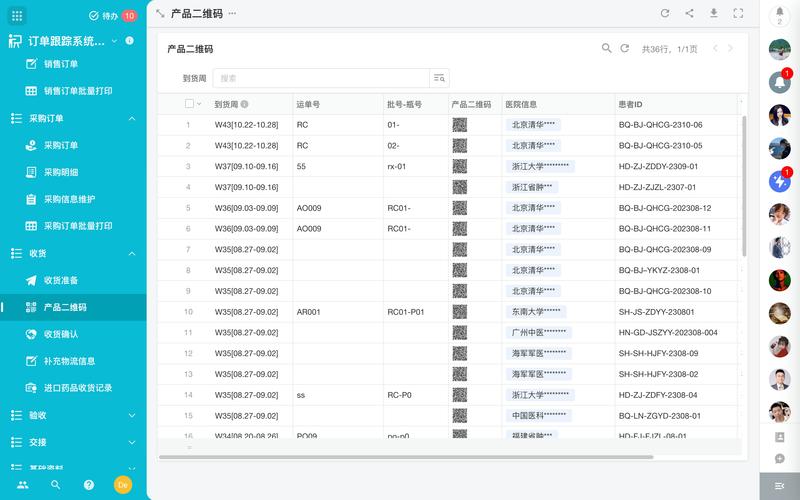The width and height of the screenshot is (800, 500).
Task: Refresh the page using the top toolbar icon
Action: 665,14
